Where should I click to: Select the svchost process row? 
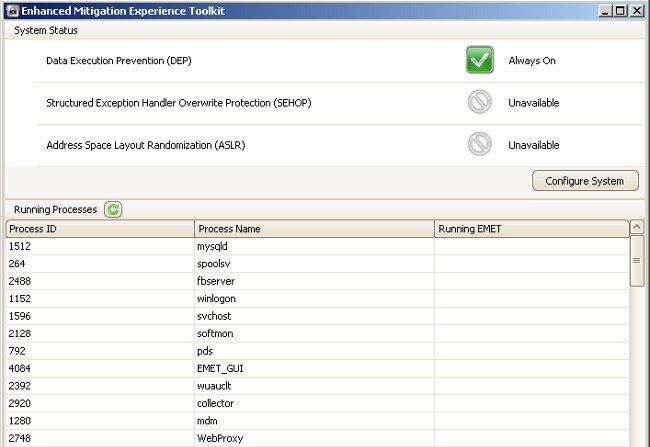pyautogui.click(x=318, y=316)
